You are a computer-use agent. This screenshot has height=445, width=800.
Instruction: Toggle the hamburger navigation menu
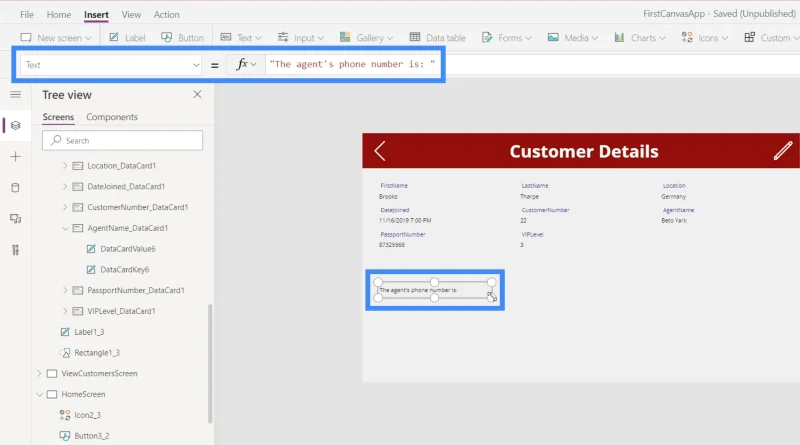pos(16,94)
